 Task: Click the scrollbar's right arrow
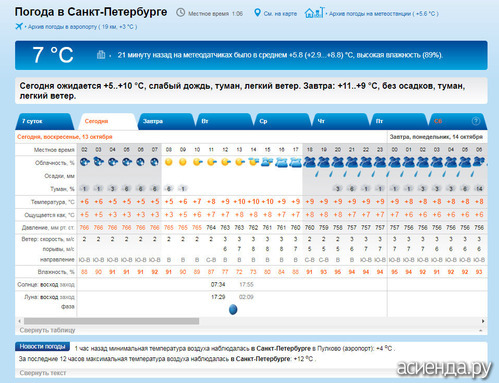tap(483, 321)
